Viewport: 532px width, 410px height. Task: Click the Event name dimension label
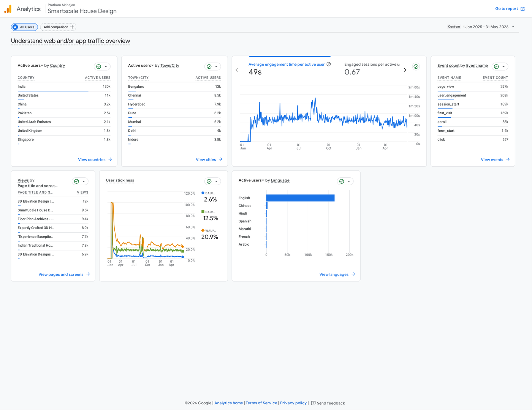click(477, 66)
